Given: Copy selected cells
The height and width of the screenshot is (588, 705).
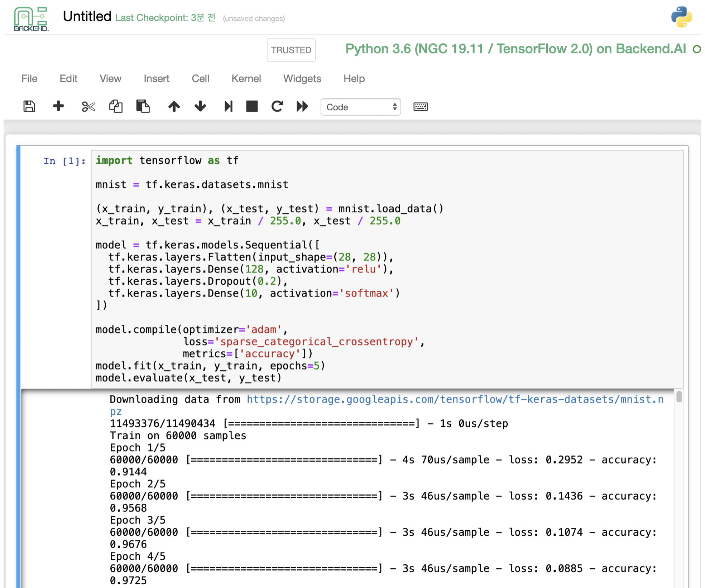Looking at the screenshot, I should click(x=116, y=106).
